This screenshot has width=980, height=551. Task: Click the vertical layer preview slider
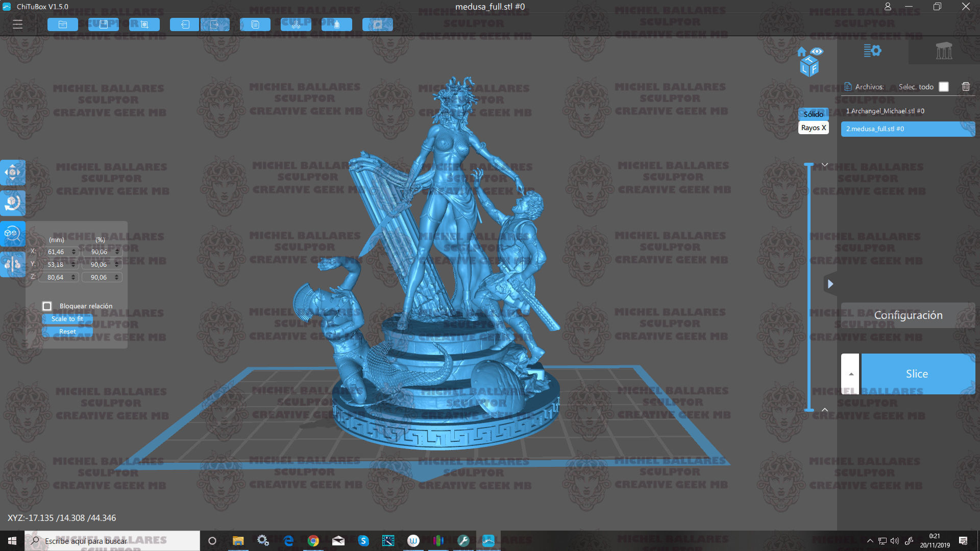click(809, 286)
